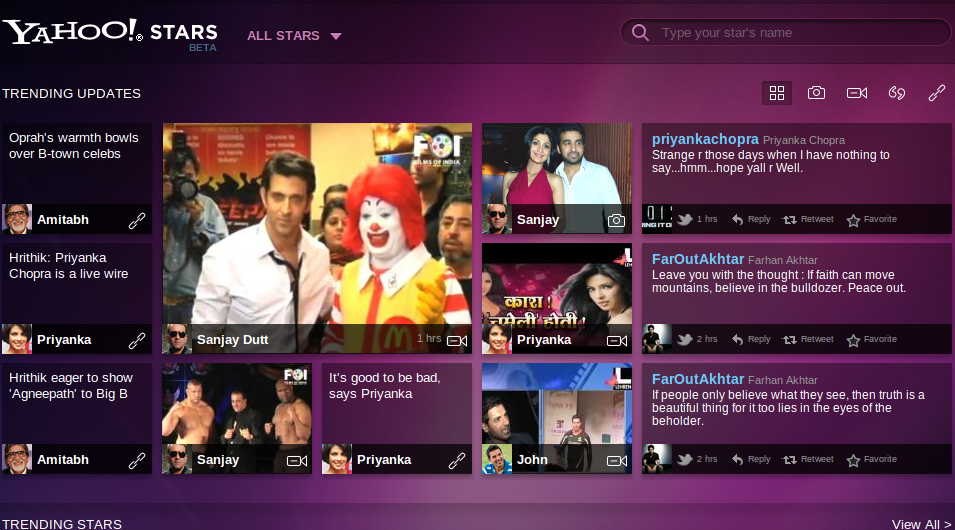Open link icon on Hrithik live wire card
The width and height of the screenshot is (955, 530).
(x=137, y=341)
